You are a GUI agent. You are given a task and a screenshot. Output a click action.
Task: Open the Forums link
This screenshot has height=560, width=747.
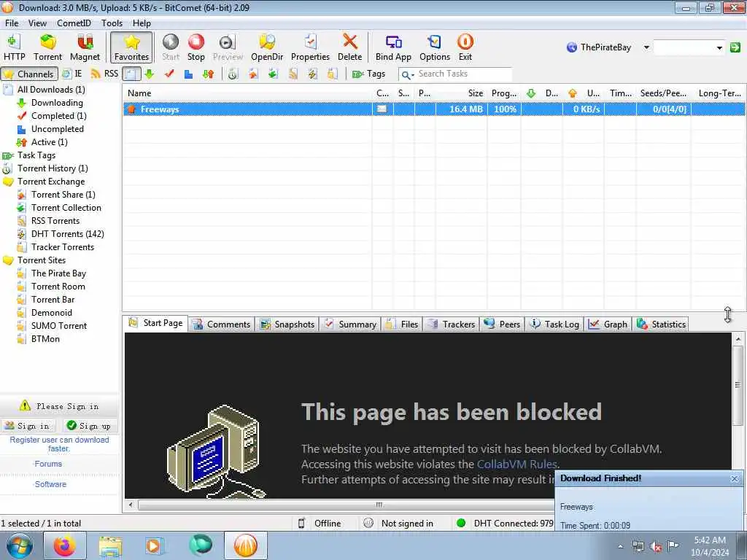(x=48, y=464)
